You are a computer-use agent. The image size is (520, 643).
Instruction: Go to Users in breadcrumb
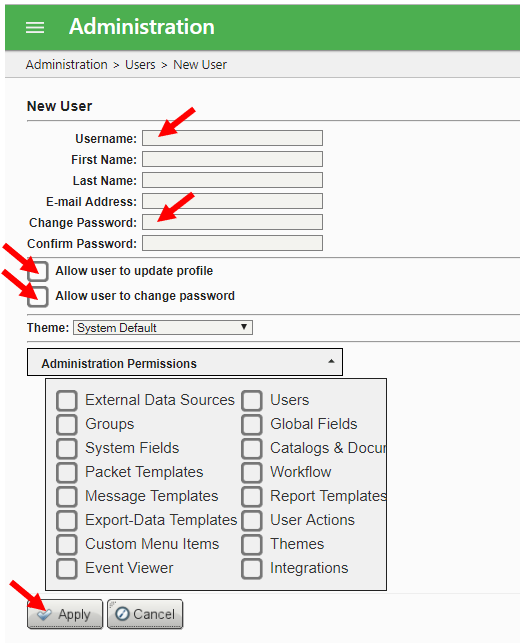[140, 65]
